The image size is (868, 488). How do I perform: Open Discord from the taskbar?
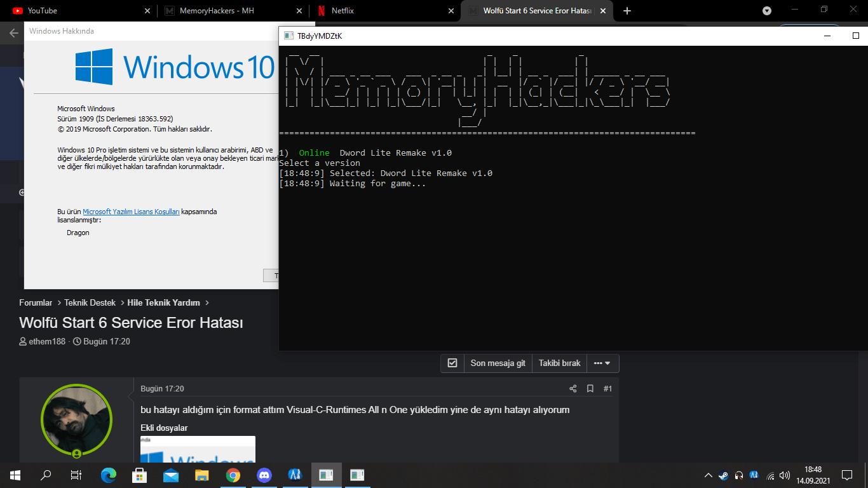(x=264, y=475)
